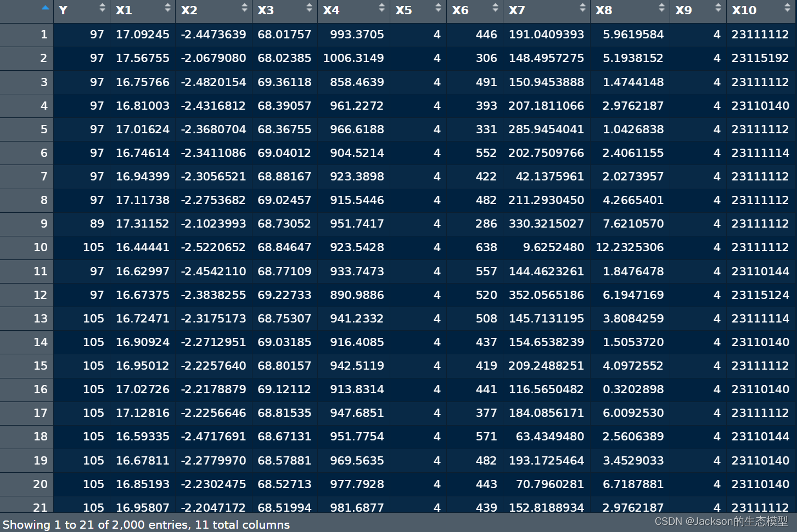Click the sort arrows of column X2

point(244,8)
